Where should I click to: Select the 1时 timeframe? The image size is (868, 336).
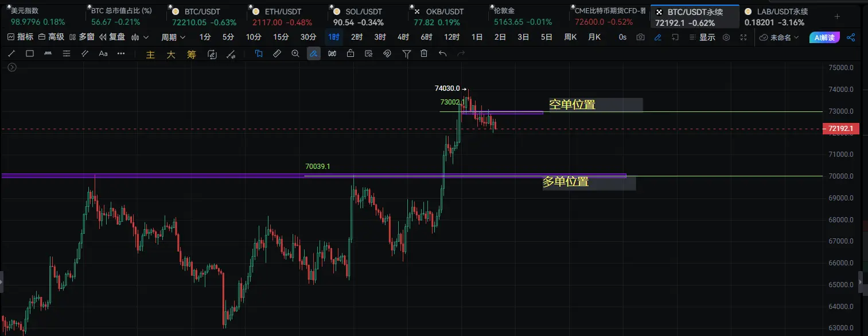click(333, 37)
